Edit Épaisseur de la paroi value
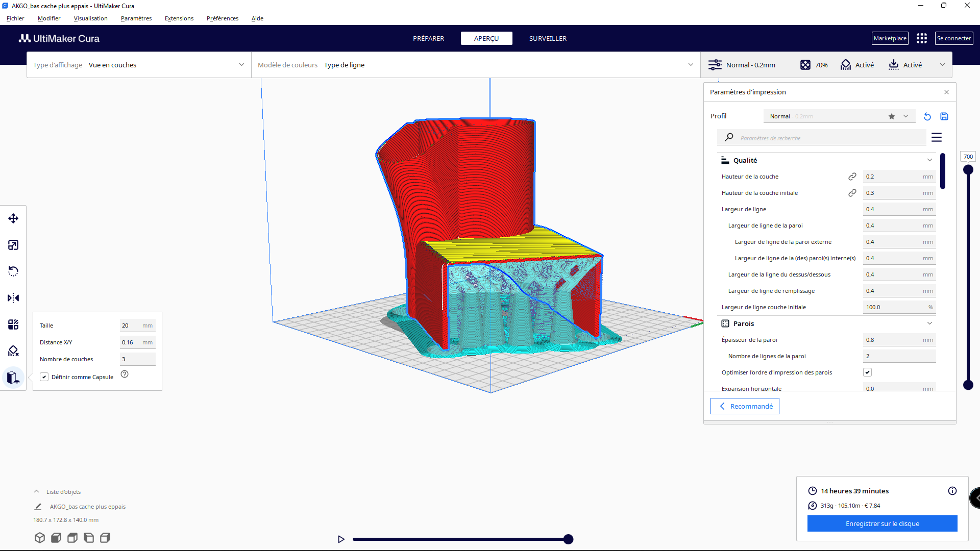980x551 pixels. [899, 340]
